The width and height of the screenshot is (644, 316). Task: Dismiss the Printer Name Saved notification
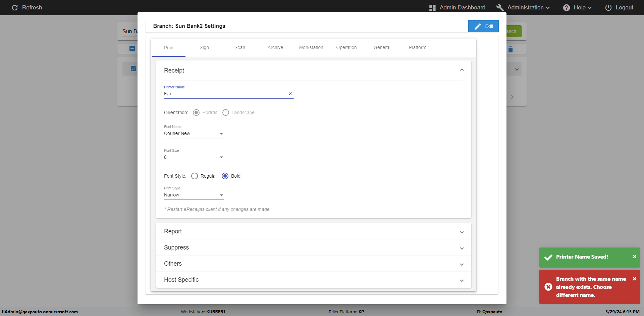(634, 257)
